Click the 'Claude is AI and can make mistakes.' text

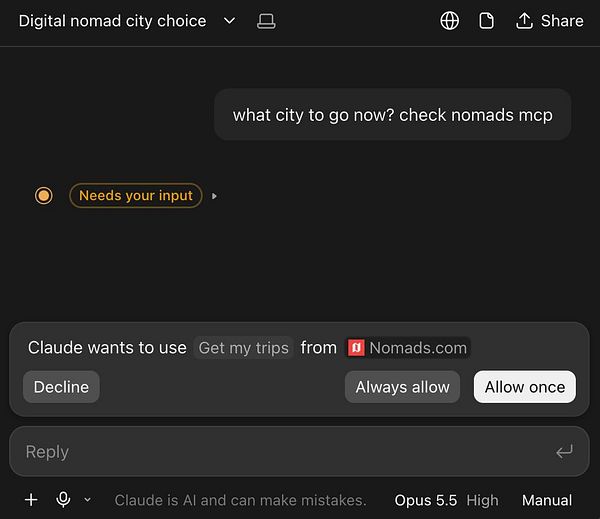(240, 500)
